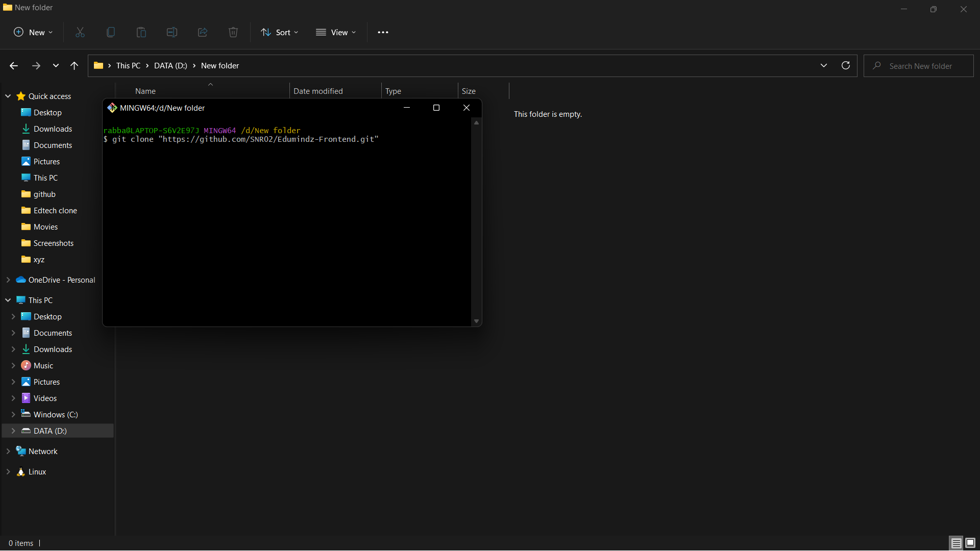Screen dimensions: 980x551
Task: Click the Rename icon in toolbar
Action: (172, 32)
